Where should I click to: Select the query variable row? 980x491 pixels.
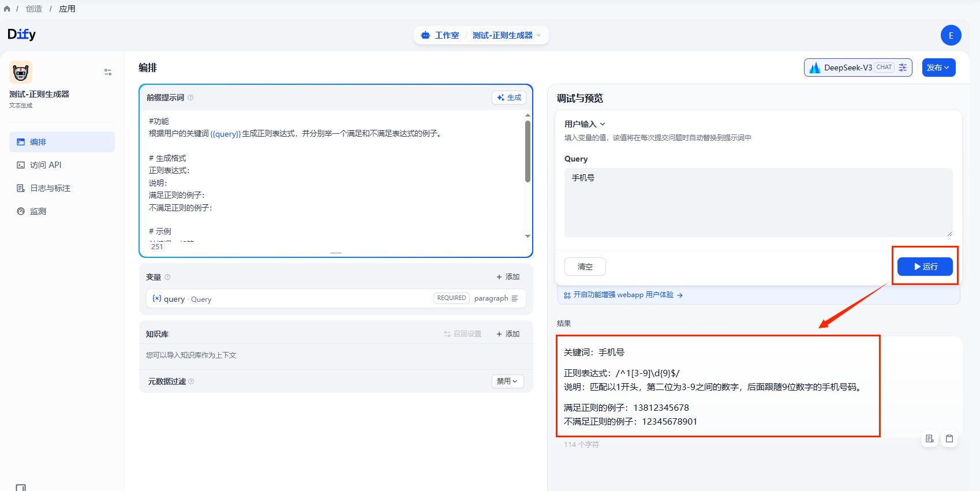tap(336, 298)
